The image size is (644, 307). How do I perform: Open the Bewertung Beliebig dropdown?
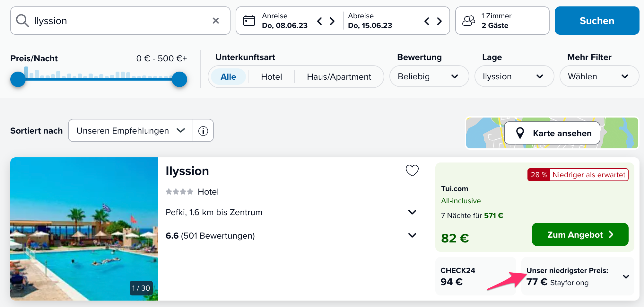(429, 76)
